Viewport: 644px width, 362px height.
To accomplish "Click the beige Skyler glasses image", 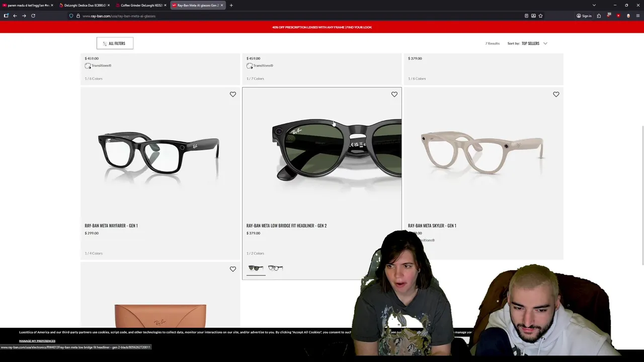I will 482,152.
